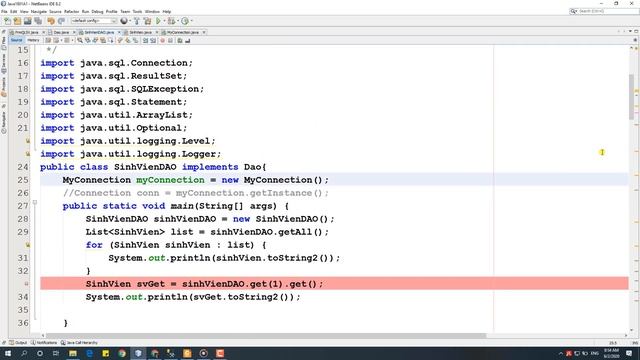Switch to the SinhVien.java tab
The image size is (640, 360).
point(140,32)
